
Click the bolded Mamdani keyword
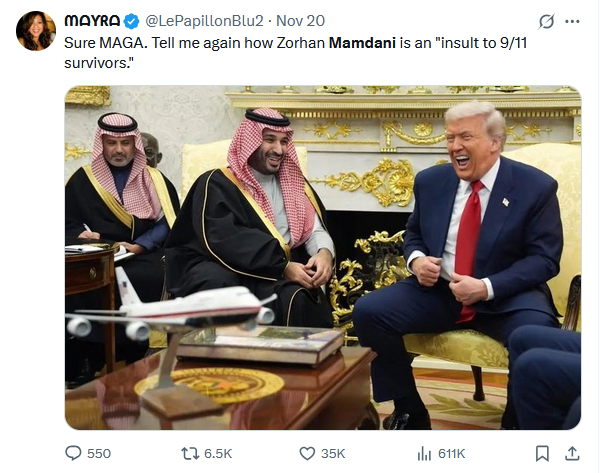[362, 43]
